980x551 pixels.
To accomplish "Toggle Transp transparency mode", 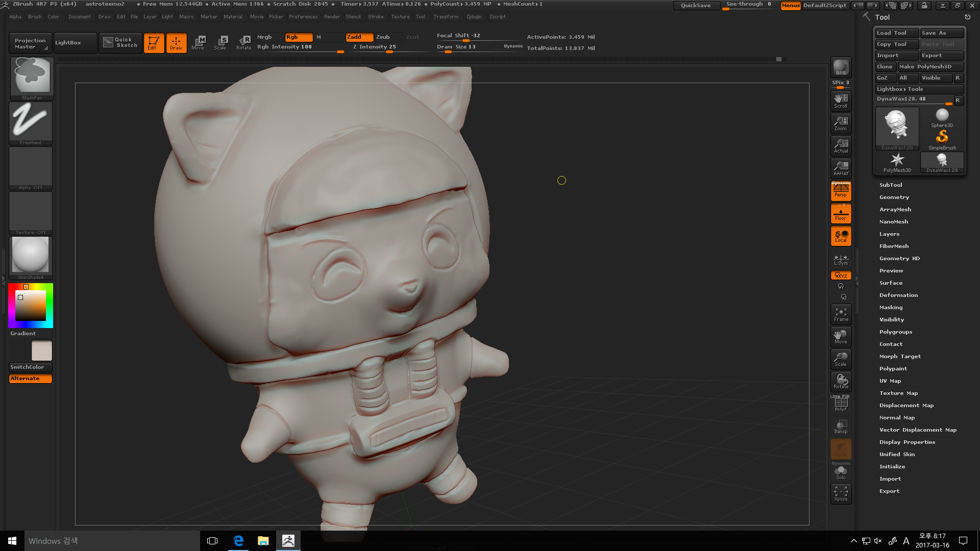I will click(841, 427).
